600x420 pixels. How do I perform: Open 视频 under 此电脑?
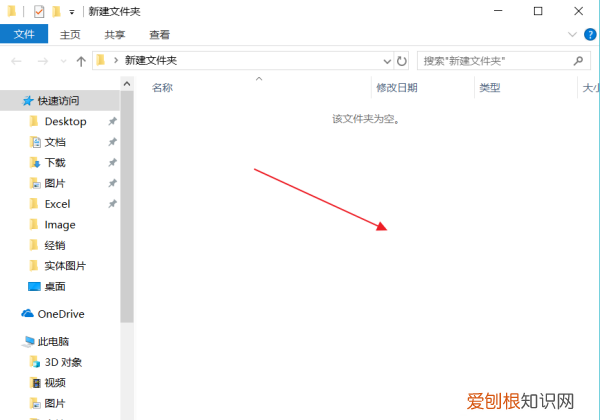pyautogui.click(x=55, y=383)
